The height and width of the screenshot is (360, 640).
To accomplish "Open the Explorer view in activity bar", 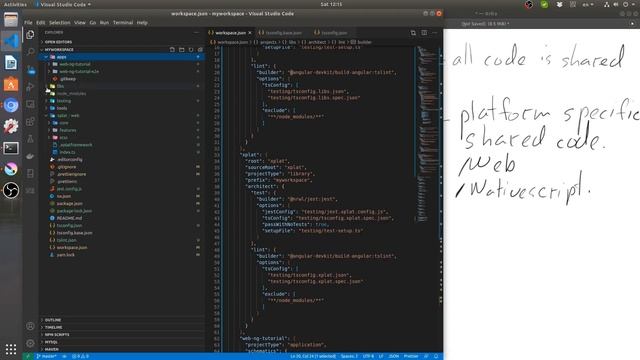I will pyautogui.click(x=30, y=35).
